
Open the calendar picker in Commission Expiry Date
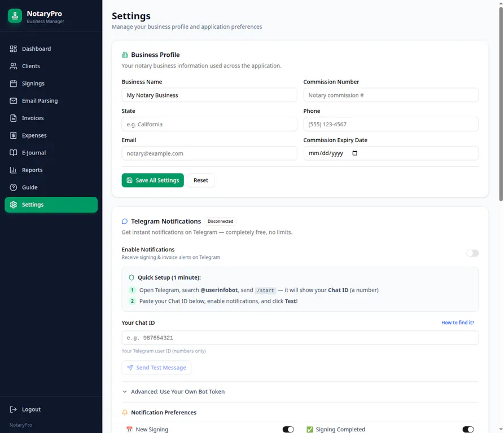pyautogui.click(x=354, y=153)
